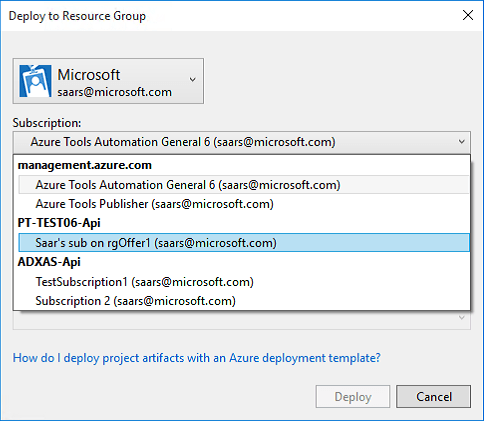Open the Azure deployment template help link

(x=197, y=358)
